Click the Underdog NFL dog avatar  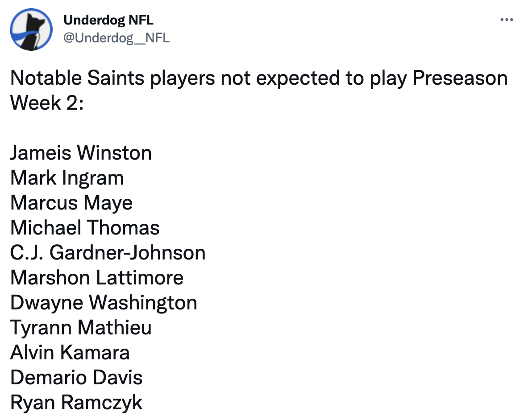click(29, 29)
